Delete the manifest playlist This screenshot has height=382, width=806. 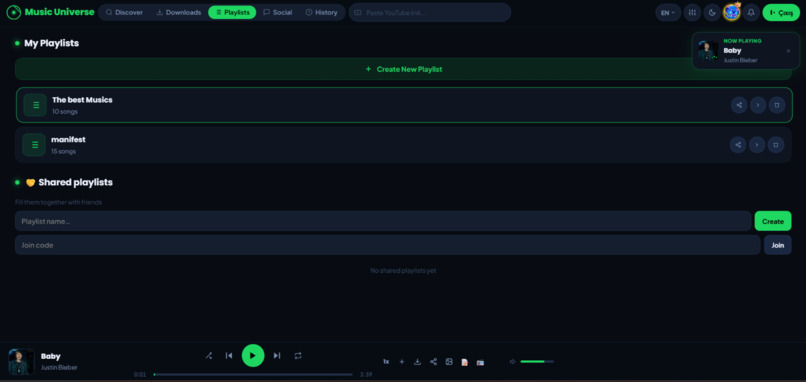[x=776, y=145]
